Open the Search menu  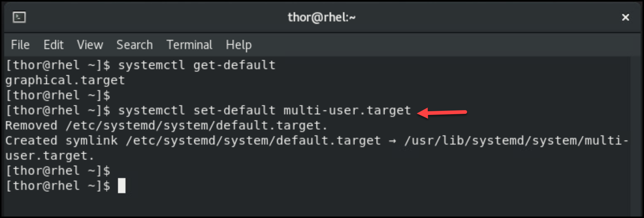tap(134, 45)
